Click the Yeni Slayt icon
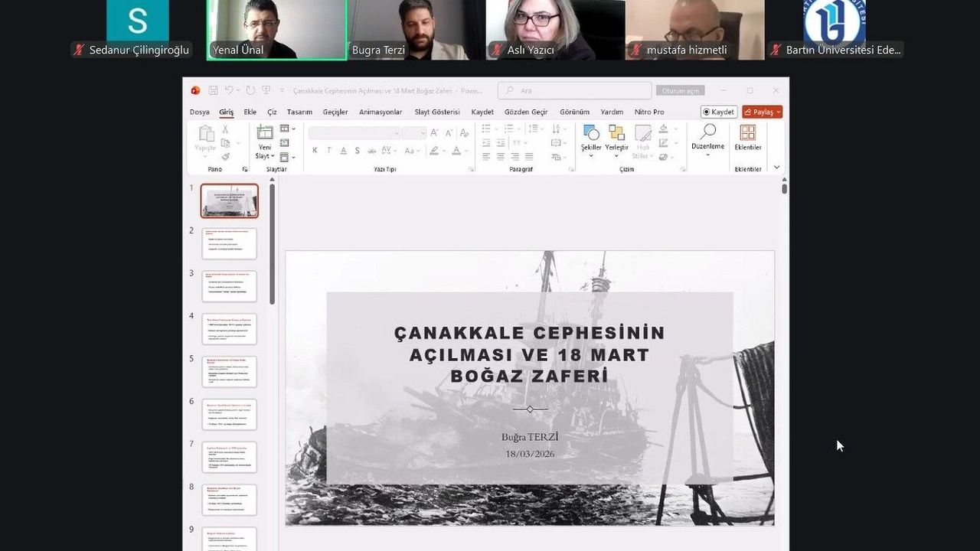This screenshot has width=980, height=551. pyautogui.click(x=264, y=132)
